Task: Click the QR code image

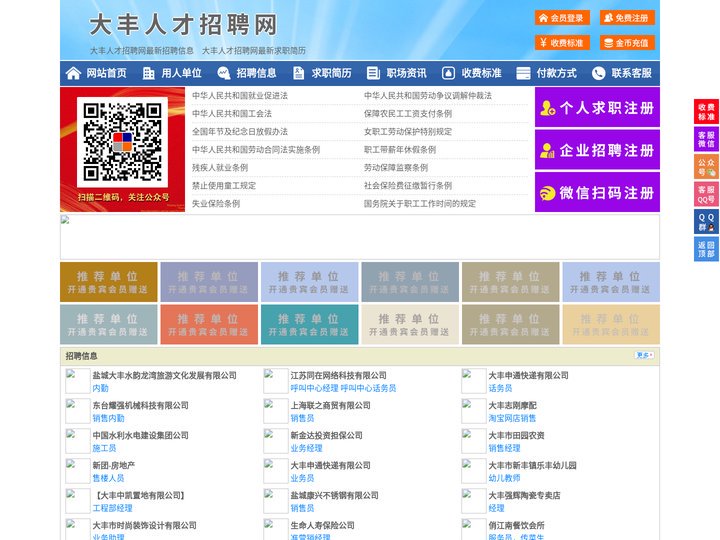Action: pos(122,142)
